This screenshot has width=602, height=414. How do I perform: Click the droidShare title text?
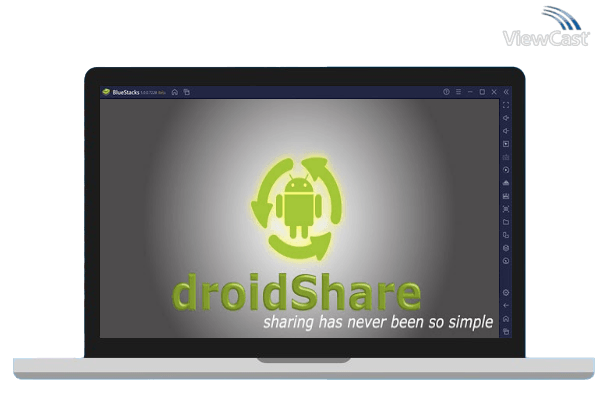coord(296,292)
